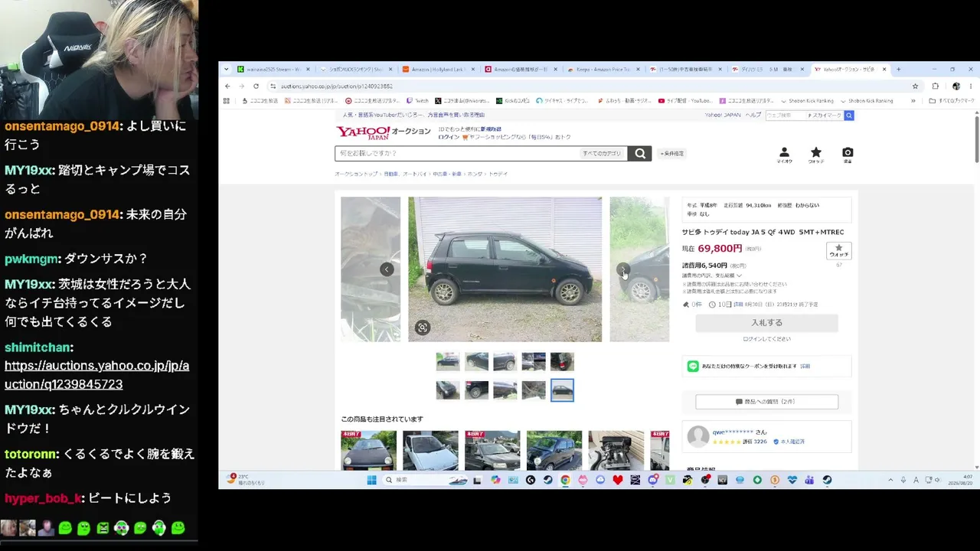Click the image search lens icon on photo
Viewport: 980px width, 551px height.
coord(422,328)
